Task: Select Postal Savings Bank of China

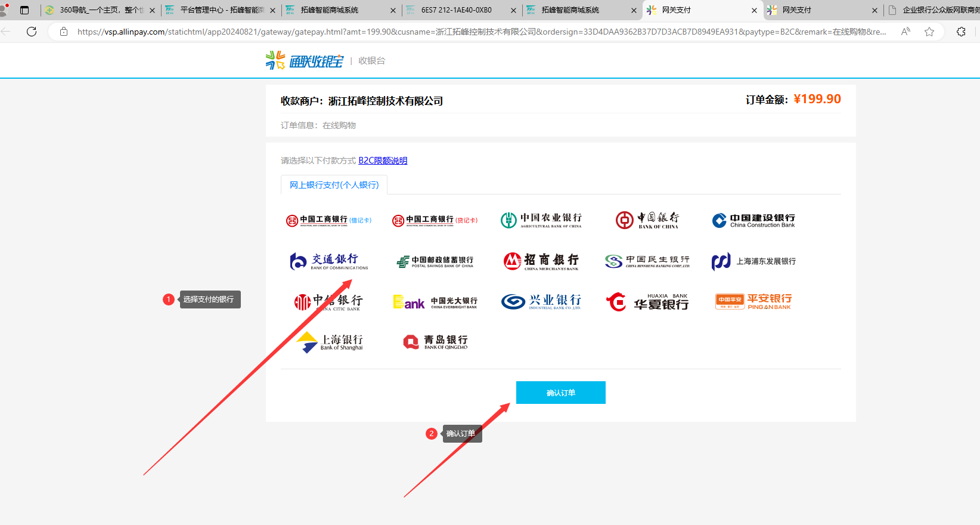Action: click(435, 262)
